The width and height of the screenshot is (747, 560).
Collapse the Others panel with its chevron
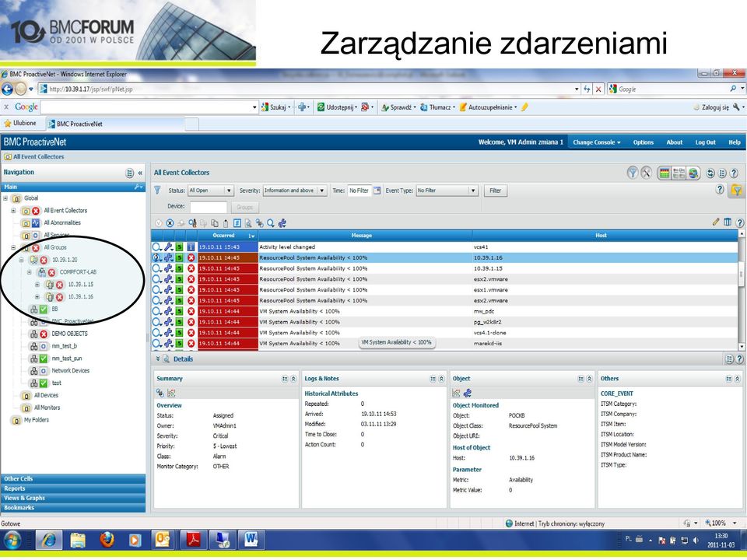[x=737, y=379]
